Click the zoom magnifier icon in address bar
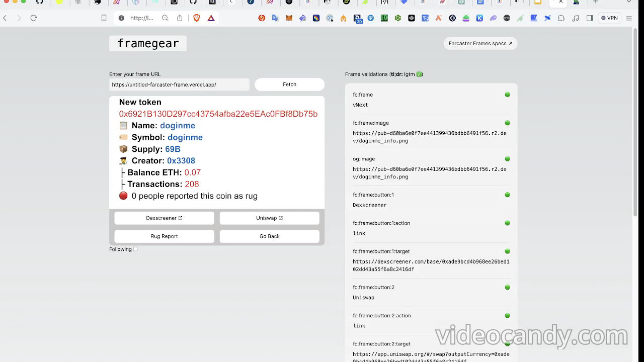644x362 pixels. (x=165, y=18)
